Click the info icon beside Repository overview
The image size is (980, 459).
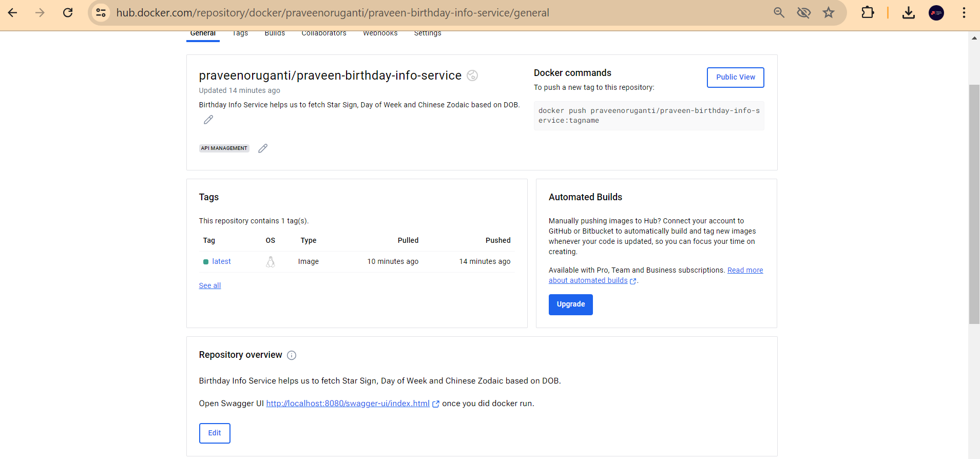(x=292, y=355)
